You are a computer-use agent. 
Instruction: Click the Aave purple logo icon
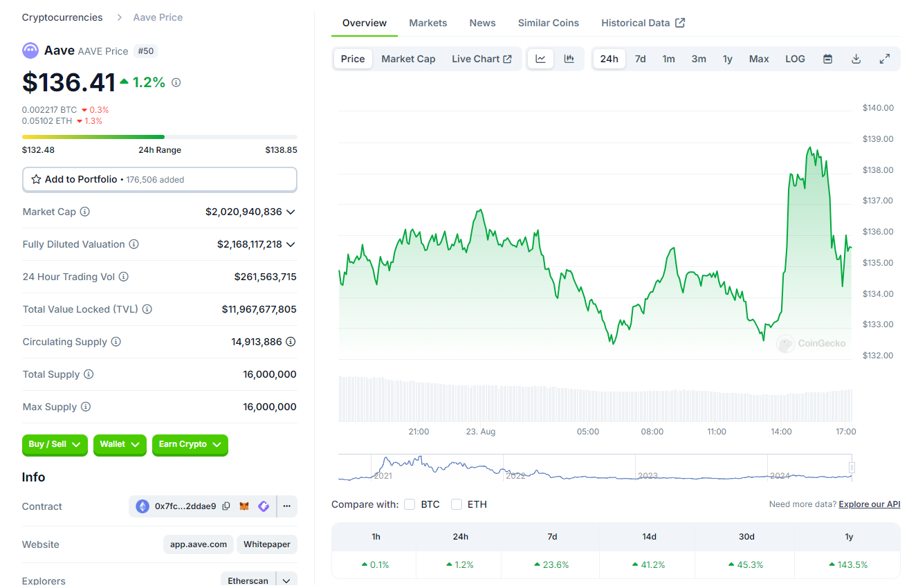[x=30, y=50]
